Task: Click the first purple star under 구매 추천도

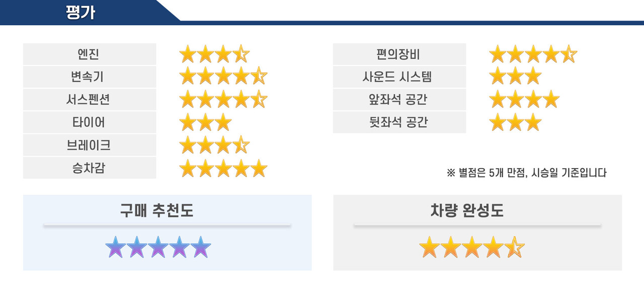Action: point(115,247)
